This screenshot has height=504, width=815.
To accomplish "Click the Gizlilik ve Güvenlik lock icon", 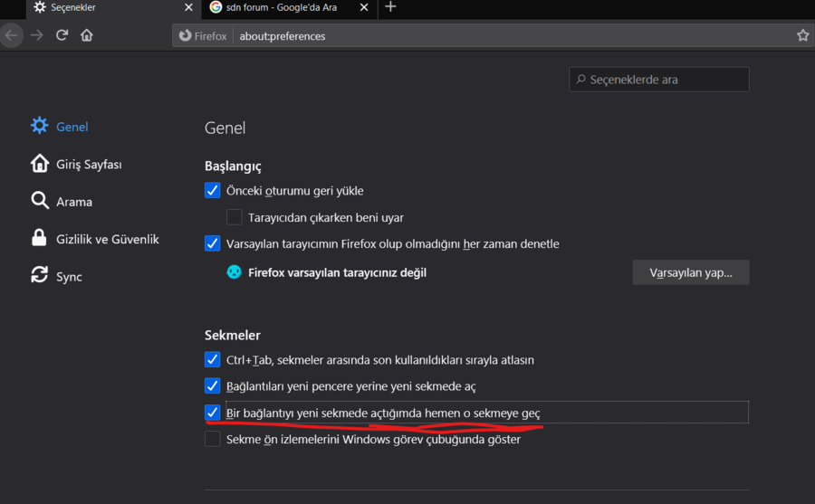I will [40, 238].
